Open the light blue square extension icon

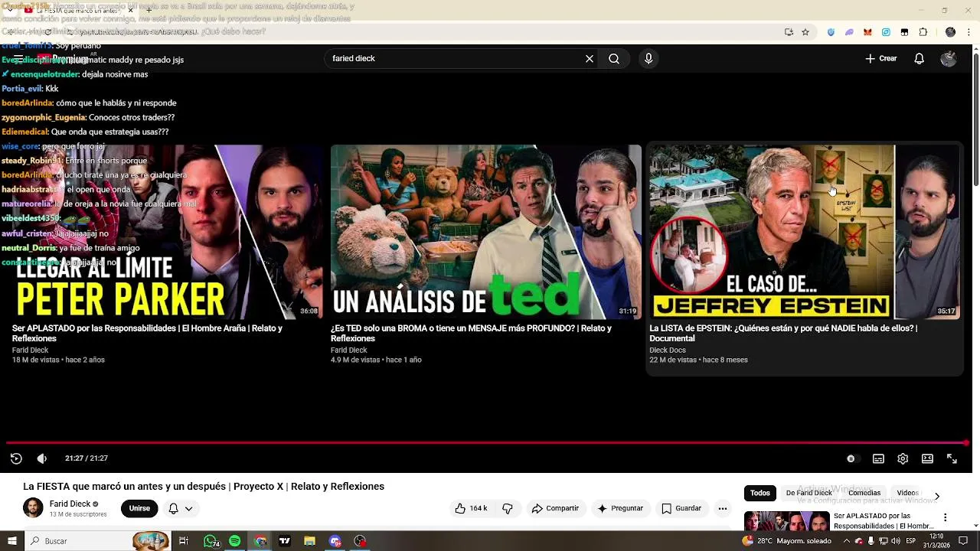pos(886,32)
